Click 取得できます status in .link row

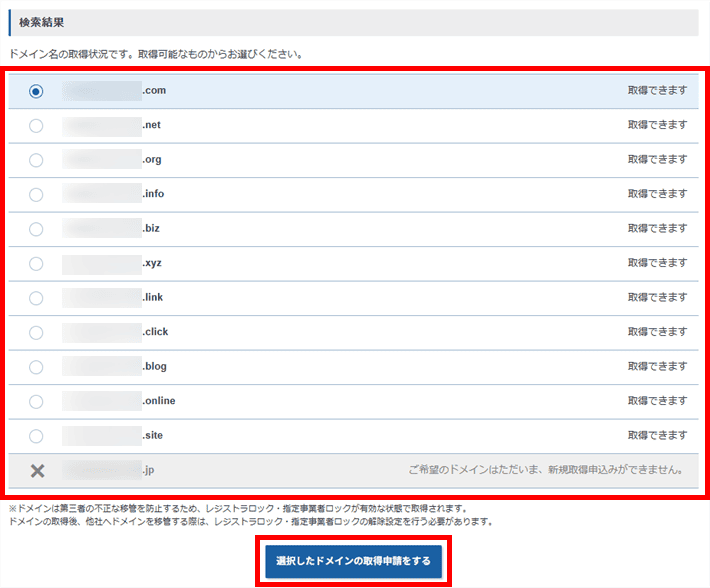657,297
